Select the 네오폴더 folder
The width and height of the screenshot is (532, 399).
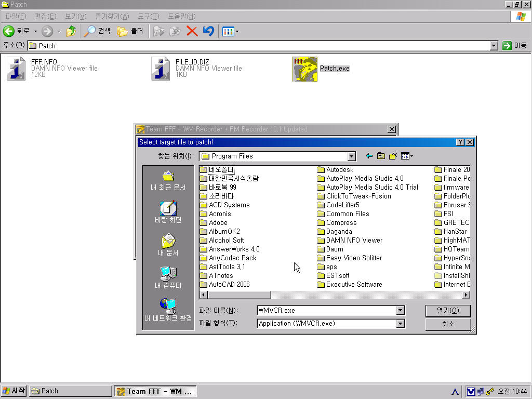click(217, 170)
